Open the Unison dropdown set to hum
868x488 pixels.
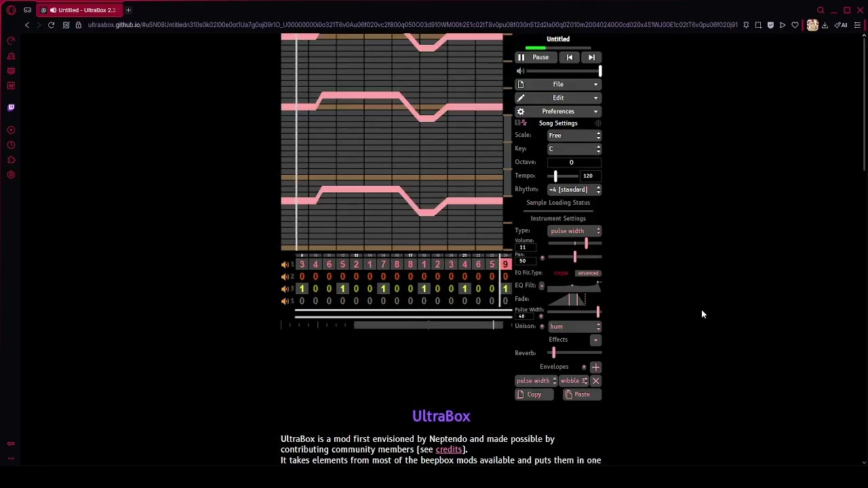click(574, 327)
